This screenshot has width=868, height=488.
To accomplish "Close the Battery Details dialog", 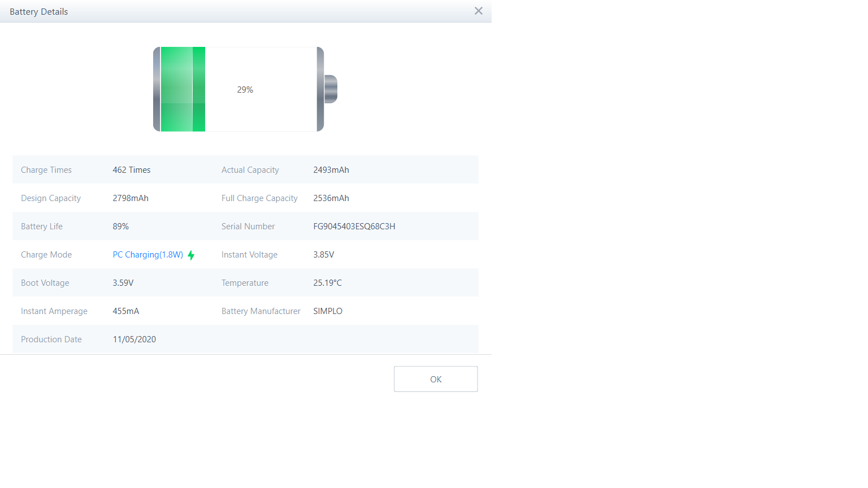I will pyautogui.click(x=478, y=11).
